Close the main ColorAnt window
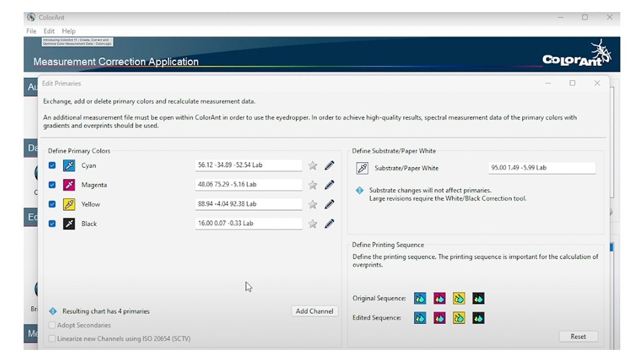Image resolution: width=644 pixels, height=362 pixels. 609,17
